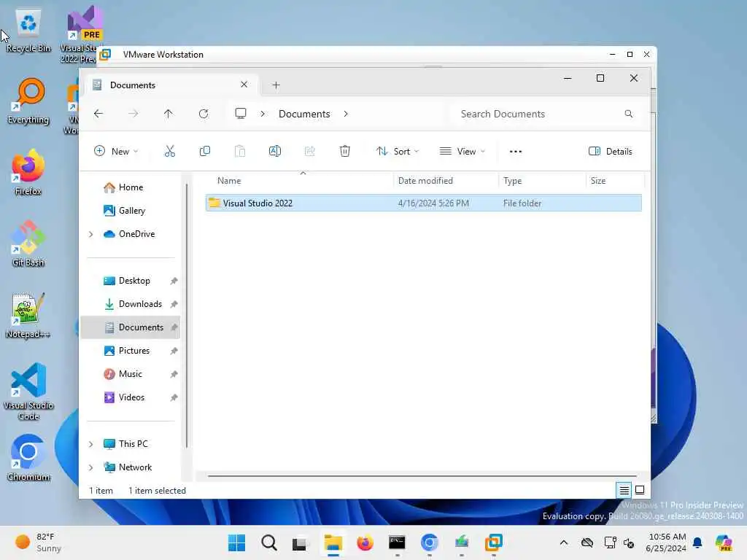This screenshot has height=560, width=747.
Task: Toggle the Details pane button
Action: pyautogui.click(x=611, y=152)
